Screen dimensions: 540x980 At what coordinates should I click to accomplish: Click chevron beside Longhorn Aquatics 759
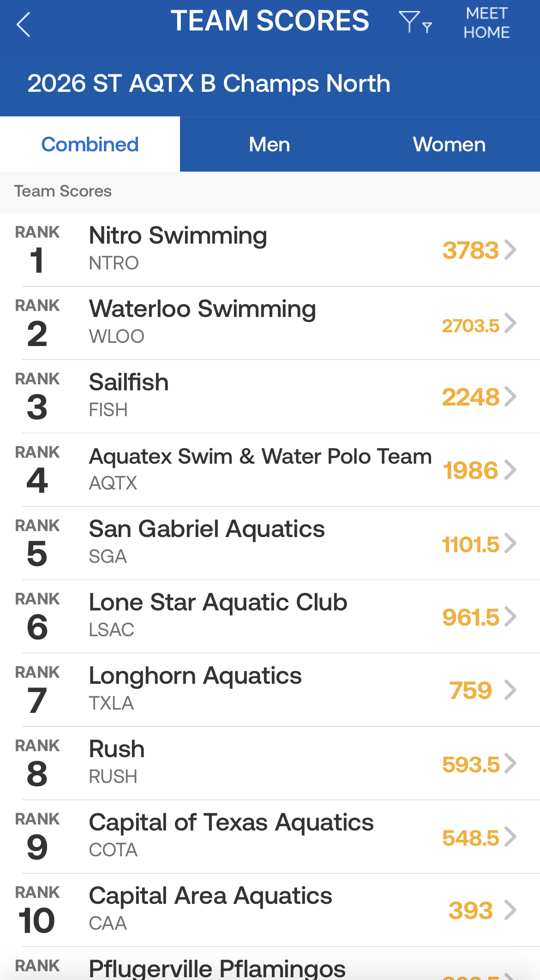tap(510, 690)
